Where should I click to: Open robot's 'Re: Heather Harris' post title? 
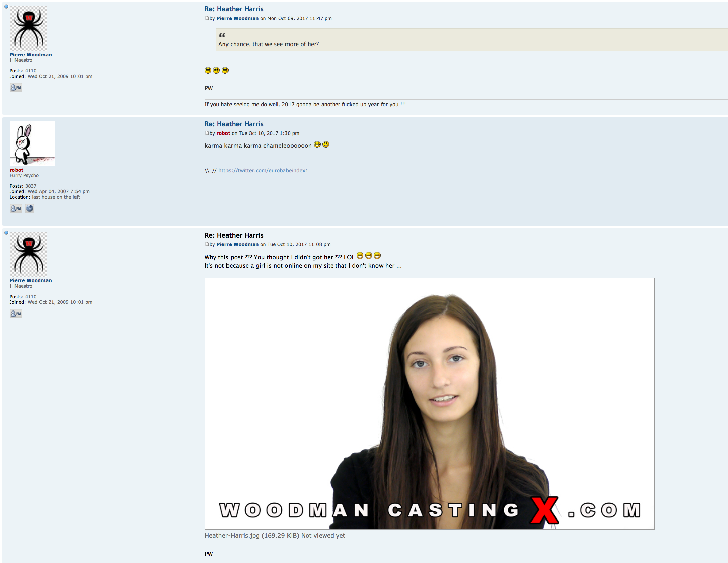(234, 124)
